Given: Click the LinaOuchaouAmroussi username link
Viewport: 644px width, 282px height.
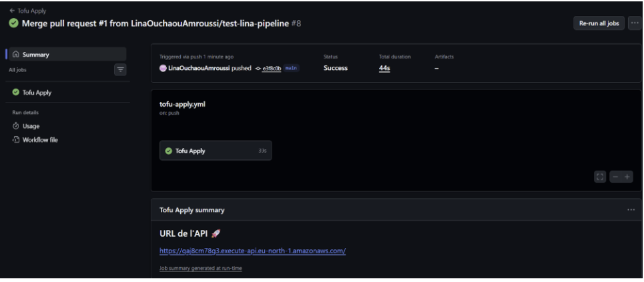Looking at the screenshot, I should [199, 68].
